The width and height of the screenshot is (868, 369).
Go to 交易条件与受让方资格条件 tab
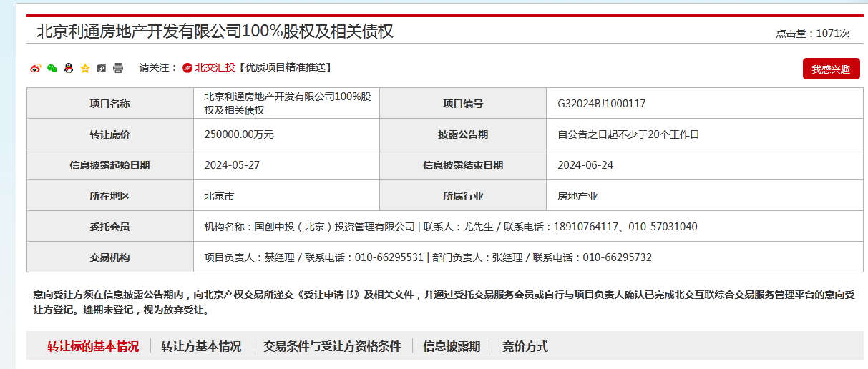click(x=332, y=346)
